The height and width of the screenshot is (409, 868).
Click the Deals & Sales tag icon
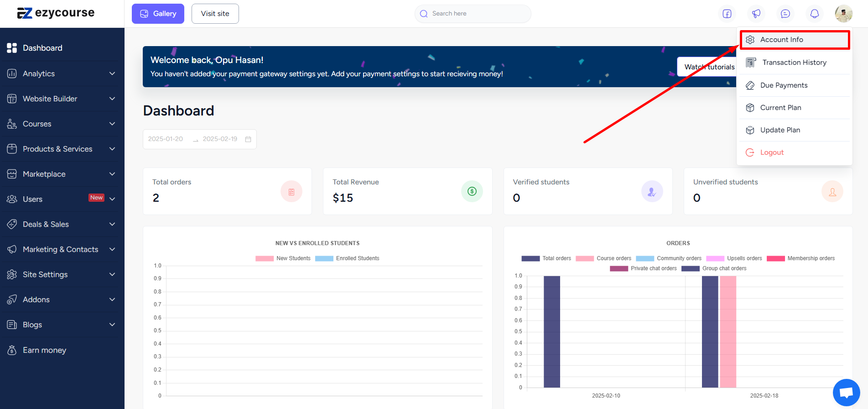[12, 224]
